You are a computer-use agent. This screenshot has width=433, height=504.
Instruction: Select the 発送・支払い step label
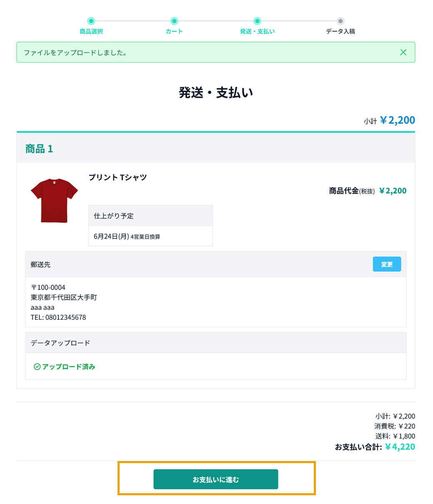(x=257, y=31)
